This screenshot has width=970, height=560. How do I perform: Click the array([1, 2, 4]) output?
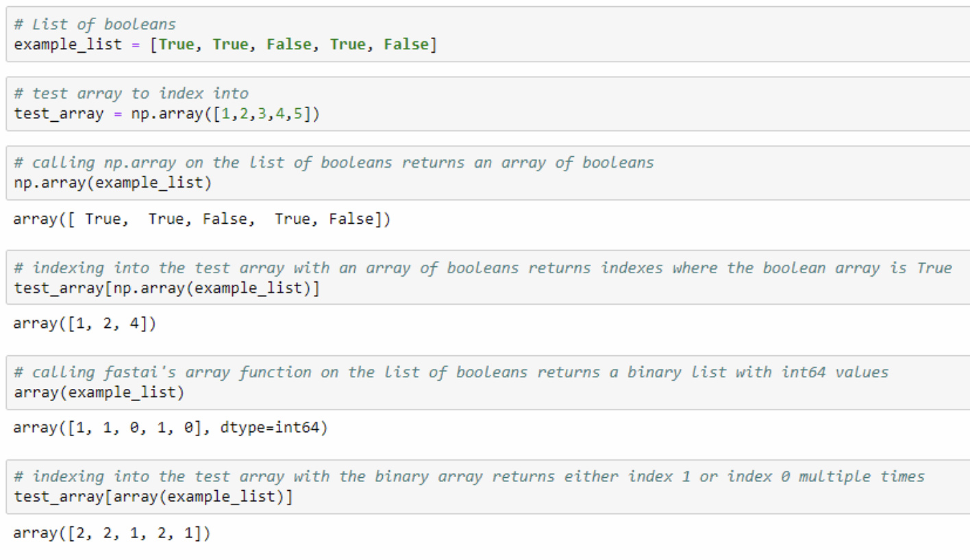coord(84,324)
